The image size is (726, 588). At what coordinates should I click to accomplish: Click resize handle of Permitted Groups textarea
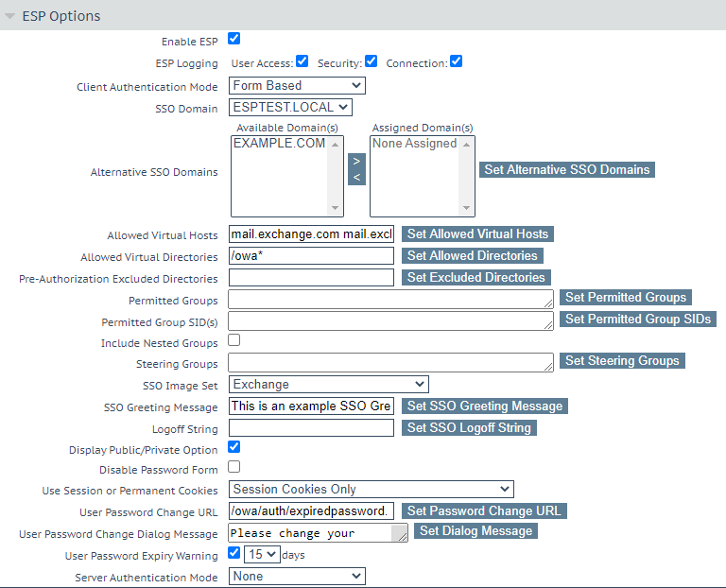[x=548, y=303]
